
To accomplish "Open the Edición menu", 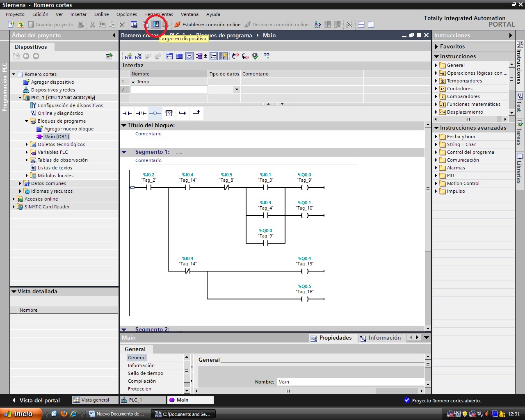I will 40,14.
